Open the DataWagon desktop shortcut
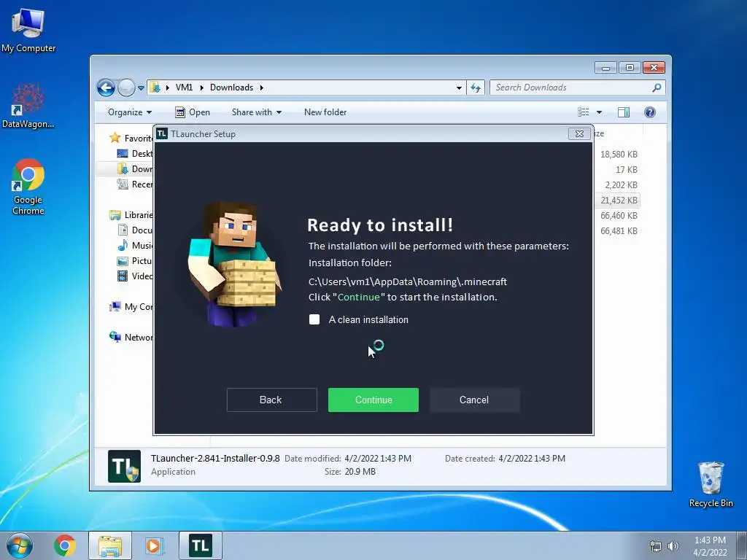This screenshot has height=560, width=747. coord(28,106)
